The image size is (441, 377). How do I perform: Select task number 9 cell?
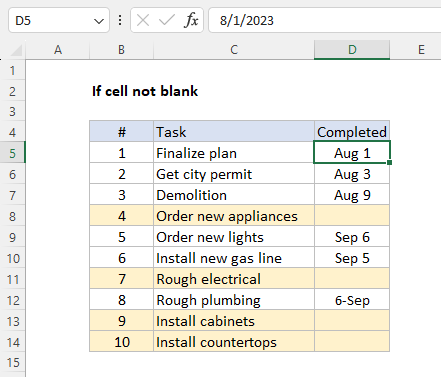(x=121, y=321)
